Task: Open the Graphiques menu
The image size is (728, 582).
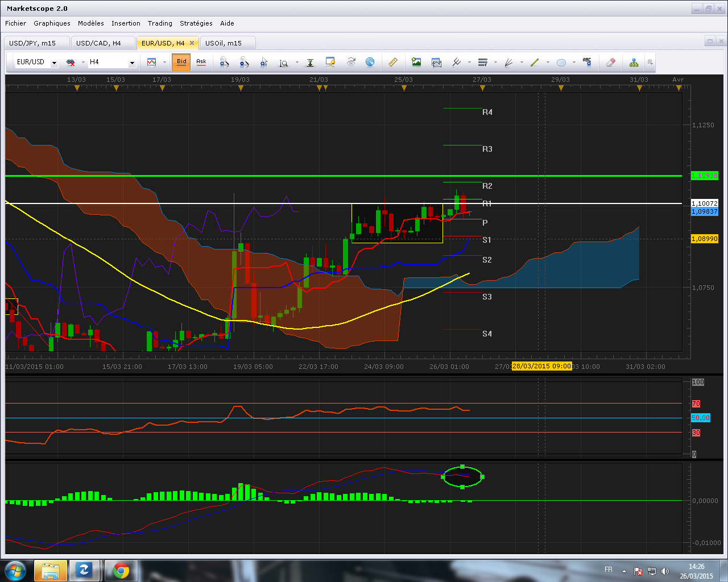Action: click(x=52, y=23)
